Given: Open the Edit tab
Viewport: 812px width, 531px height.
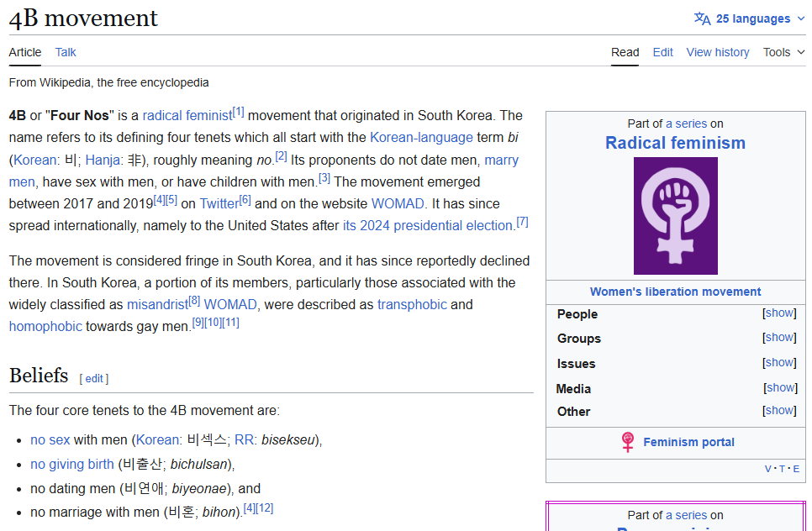Looking at the screenshot, I should 662,52.
